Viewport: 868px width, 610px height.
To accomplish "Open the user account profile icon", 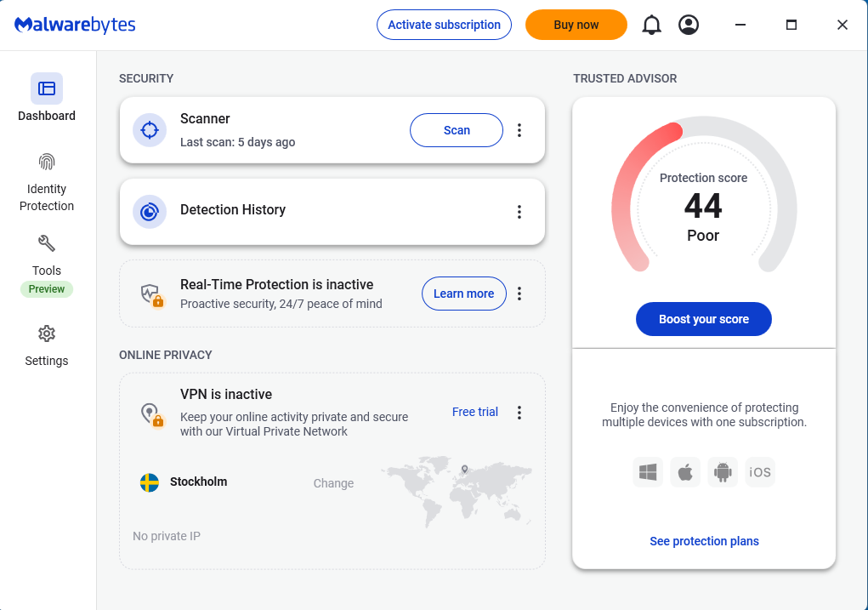I will (x=689, y=25).
